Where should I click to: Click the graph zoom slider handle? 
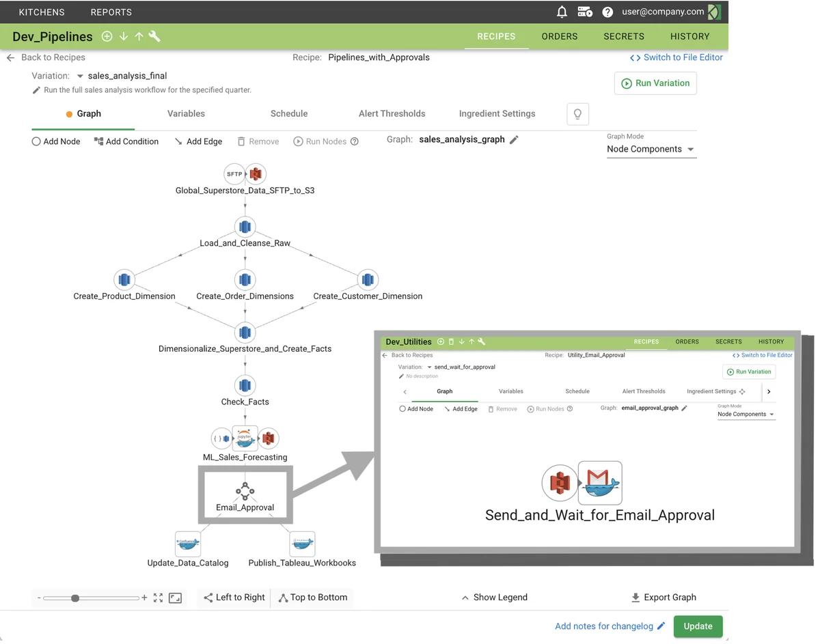point(75,598)
